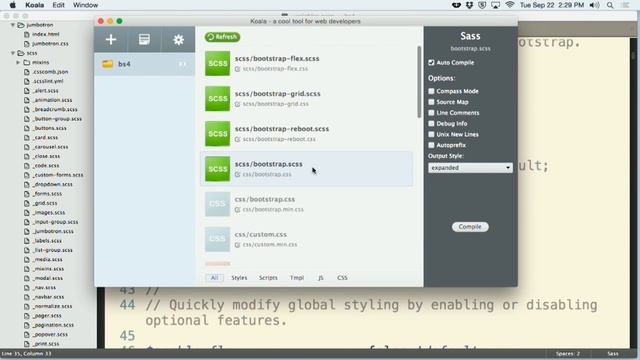Click SCSS icon for bootstrap-grid.scss

(217, 98)
